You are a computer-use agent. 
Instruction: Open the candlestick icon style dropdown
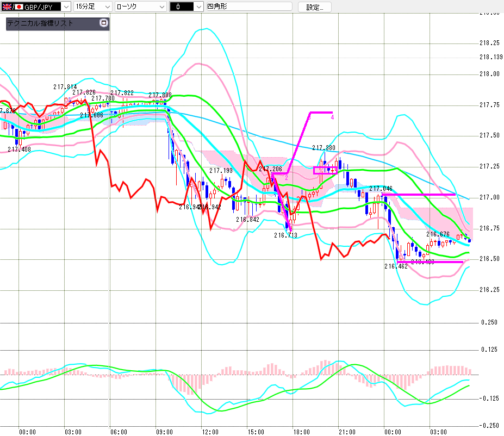pyautogui.click(x=186, y=7)
